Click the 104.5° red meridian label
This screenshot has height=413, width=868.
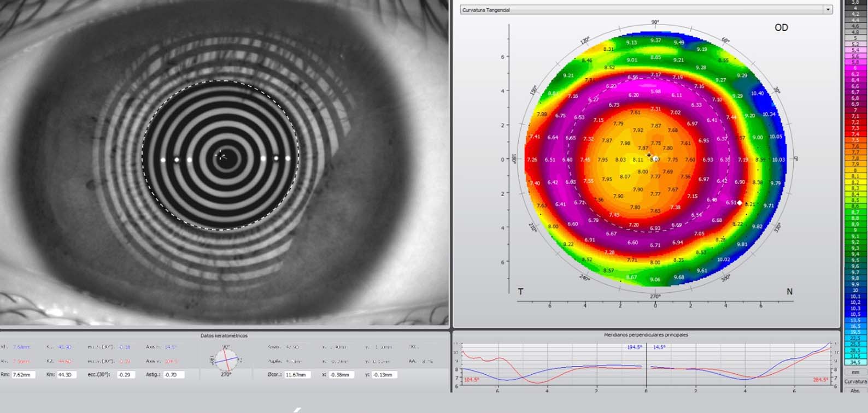(x=471, y=380)
